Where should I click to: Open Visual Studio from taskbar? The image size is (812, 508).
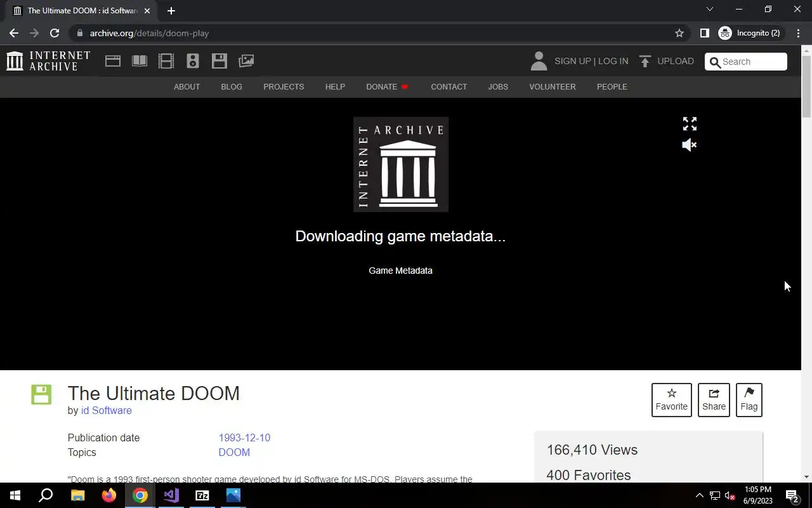tap(171, 495)
